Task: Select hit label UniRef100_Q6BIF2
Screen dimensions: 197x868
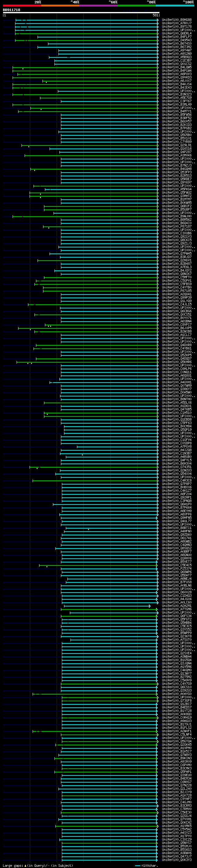Action: [x=177, y=206]
